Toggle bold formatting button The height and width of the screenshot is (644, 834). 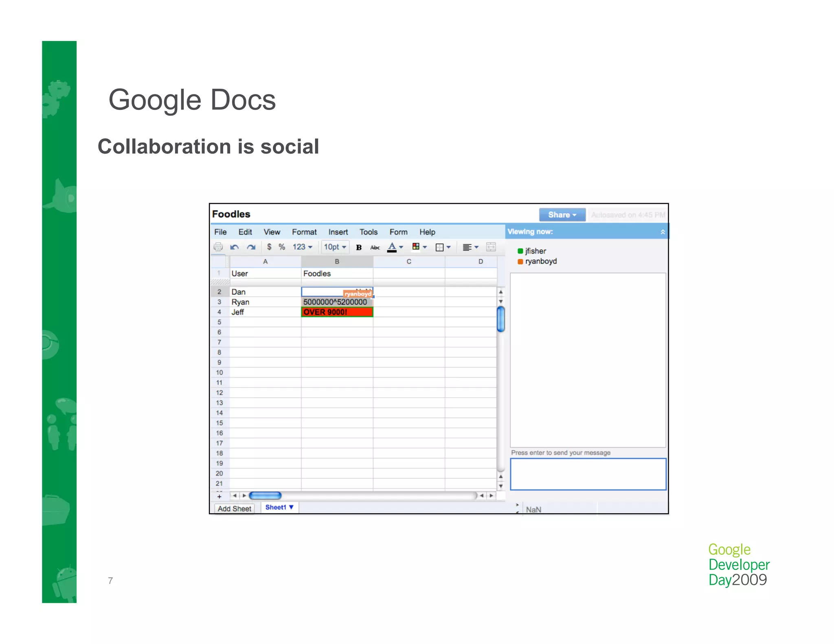pos(359,247)
